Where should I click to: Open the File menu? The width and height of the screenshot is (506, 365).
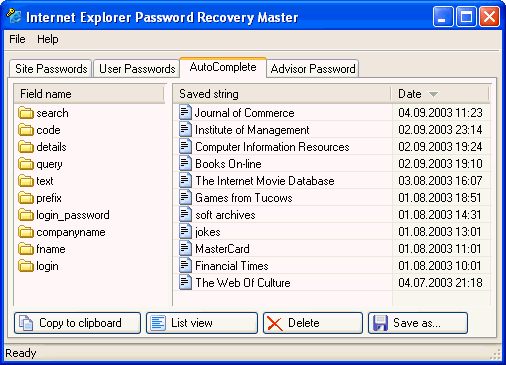click(17, 39)
